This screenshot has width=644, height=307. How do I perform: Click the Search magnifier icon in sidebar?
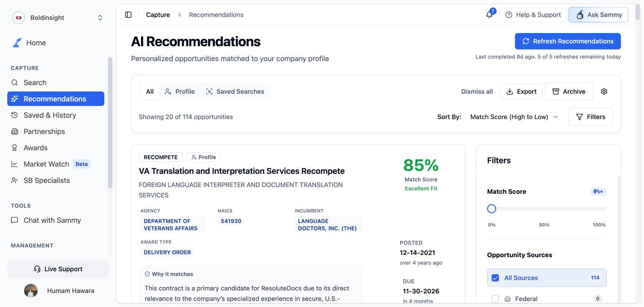tap(15, 82)
